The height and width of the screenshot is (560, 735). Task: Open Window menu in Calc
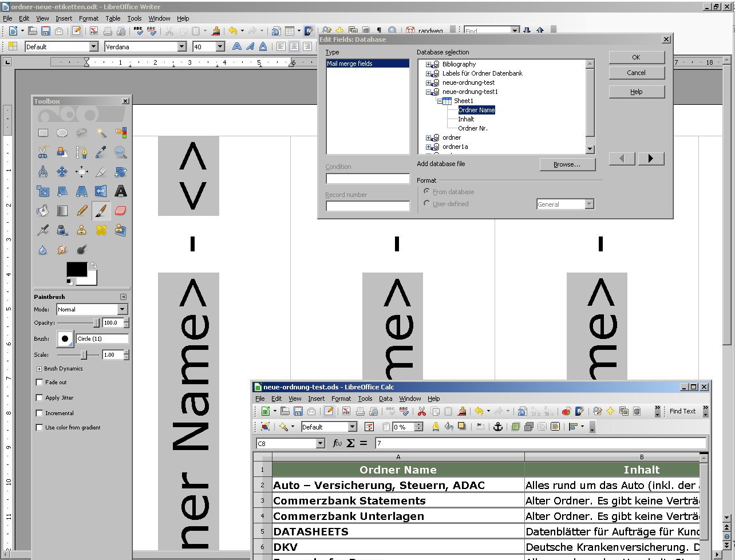410,399
